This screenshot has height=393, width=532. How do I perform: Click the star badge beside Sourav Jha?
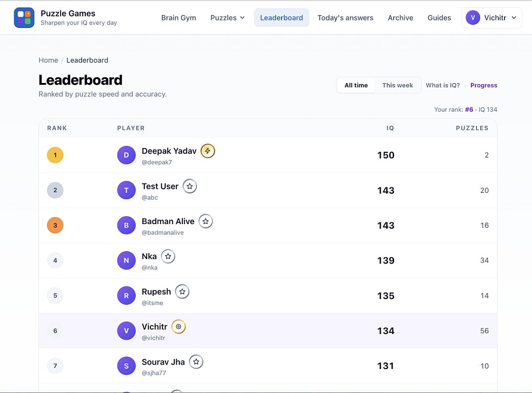(196, 362)
